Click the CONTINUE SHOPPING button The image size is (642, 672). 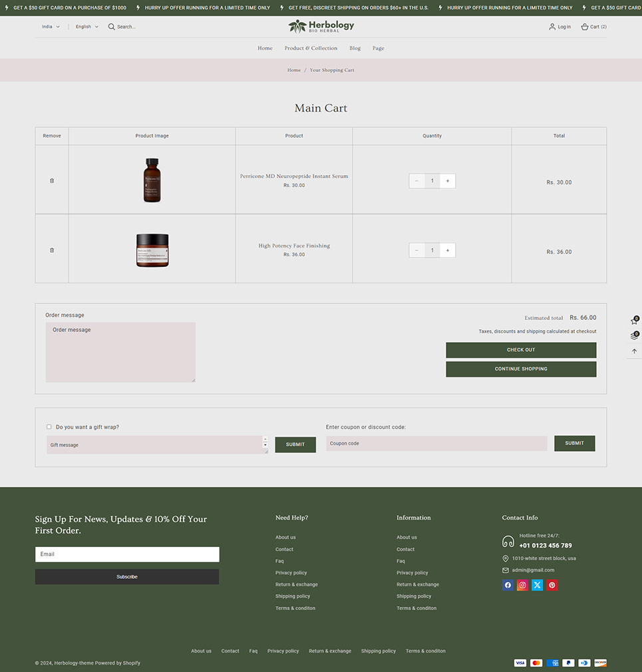[521, 369]
